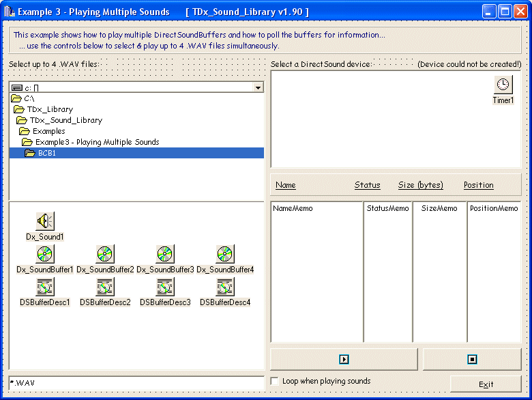Select the Dx_SoundBuffer4 disc icon
Screen dimensions: 532x400
tap(225, 254)
